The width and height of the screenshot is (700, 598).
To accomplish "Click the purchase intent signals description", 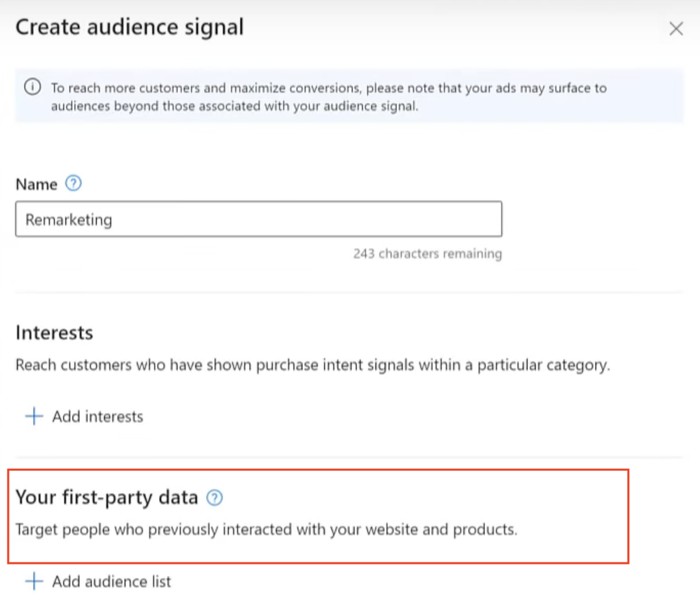I will coord(312,365).
